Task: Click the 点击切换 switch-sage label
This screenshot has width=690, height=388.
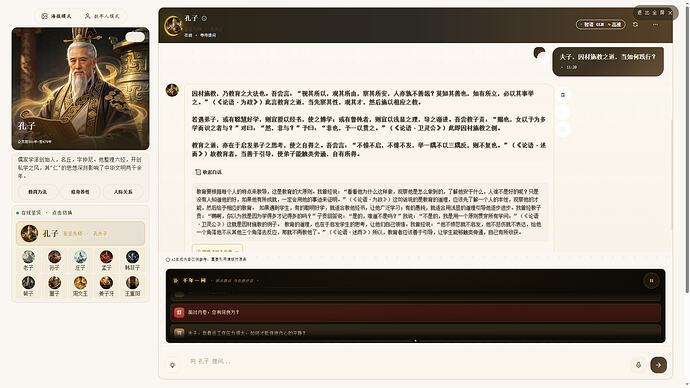Action: (x=62, y=212)
